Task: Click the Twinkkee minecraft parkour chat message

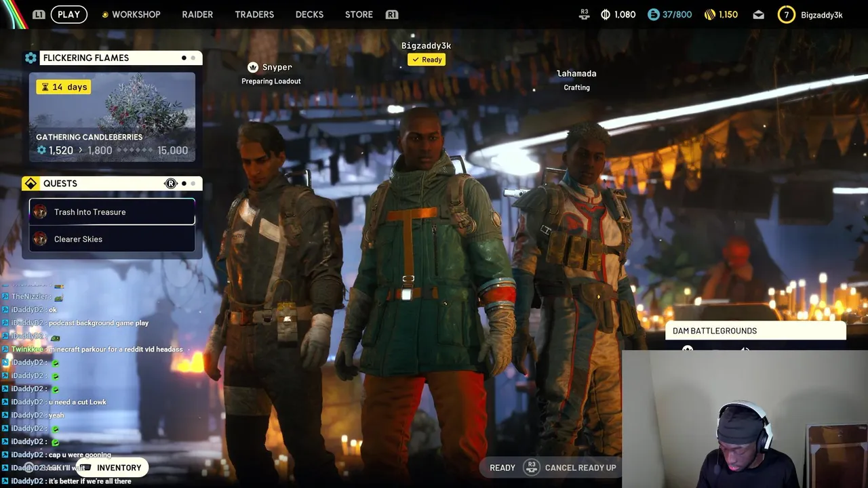Action: (97, 349)
